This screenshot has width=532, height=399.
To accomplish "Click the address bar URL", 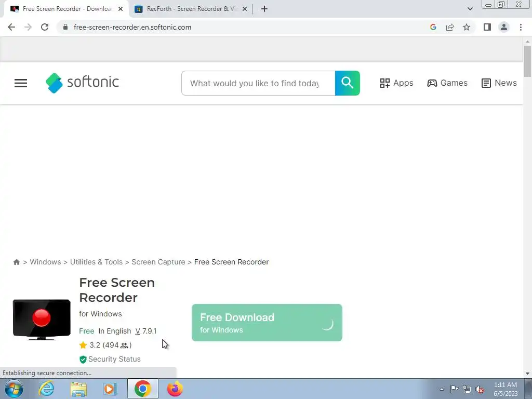I will (132, 27).
